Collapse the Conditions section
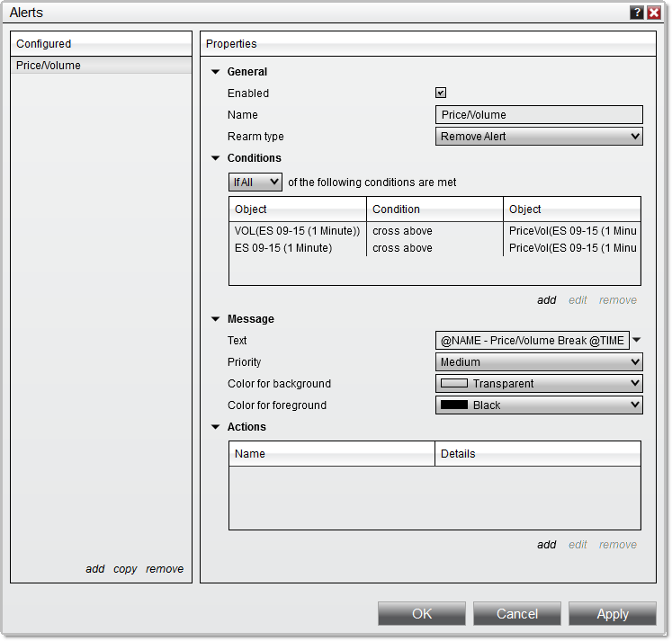Image resolution: width=672 pixels, height=641 pixels. pyautogui.click(x=216, y=158)
